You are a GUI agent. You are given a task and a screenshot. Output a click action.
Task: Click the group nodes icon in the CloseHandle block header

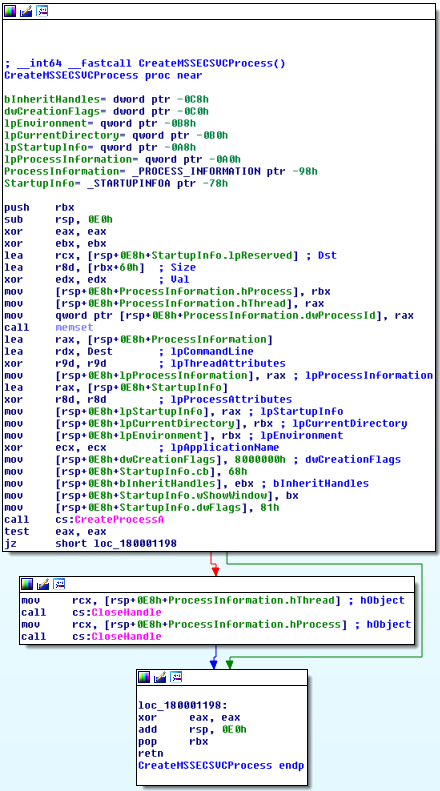pyautogui.click(x=59, y=584)
